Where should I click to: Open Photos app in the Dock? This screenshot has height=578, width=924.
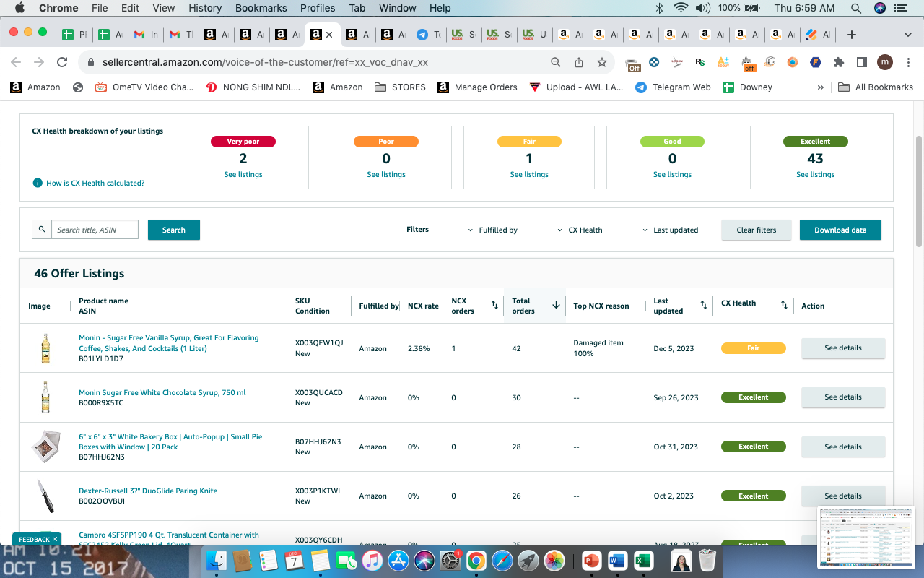554,560
